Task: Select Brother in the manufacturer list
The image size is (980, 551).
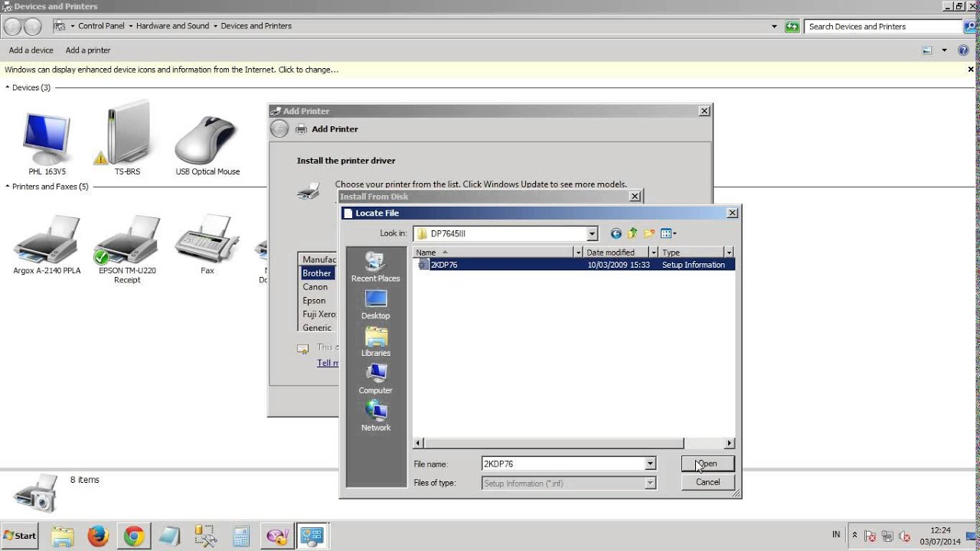Action: point(317,273)
